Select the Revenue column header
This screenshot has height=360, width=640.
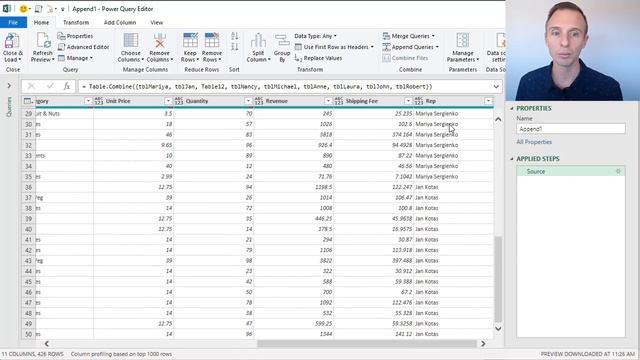[x=293, y=101]
